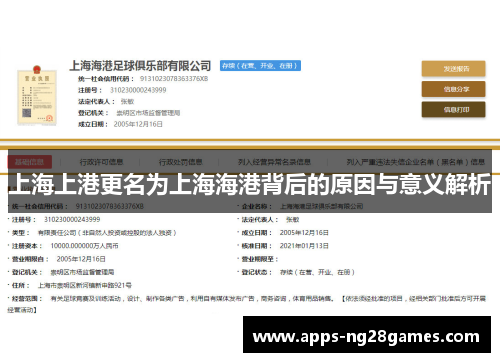Viewport: 500px width, 362px height.
Task: Click the blue 存续（在营、开业、在册）status badge
Action: point(260,66)
